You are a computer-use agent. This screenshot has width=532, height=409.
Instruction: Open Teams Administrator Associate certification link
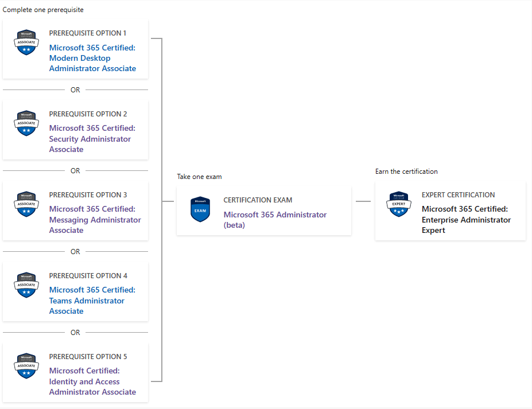[92, 301]
